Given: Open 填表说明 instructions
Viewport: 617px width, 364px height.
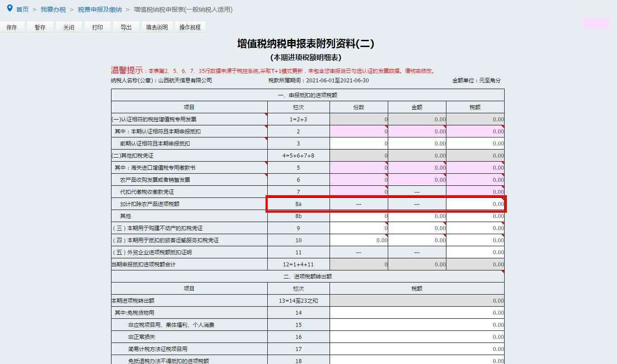Looking at the screenshot, I should 157,27.
